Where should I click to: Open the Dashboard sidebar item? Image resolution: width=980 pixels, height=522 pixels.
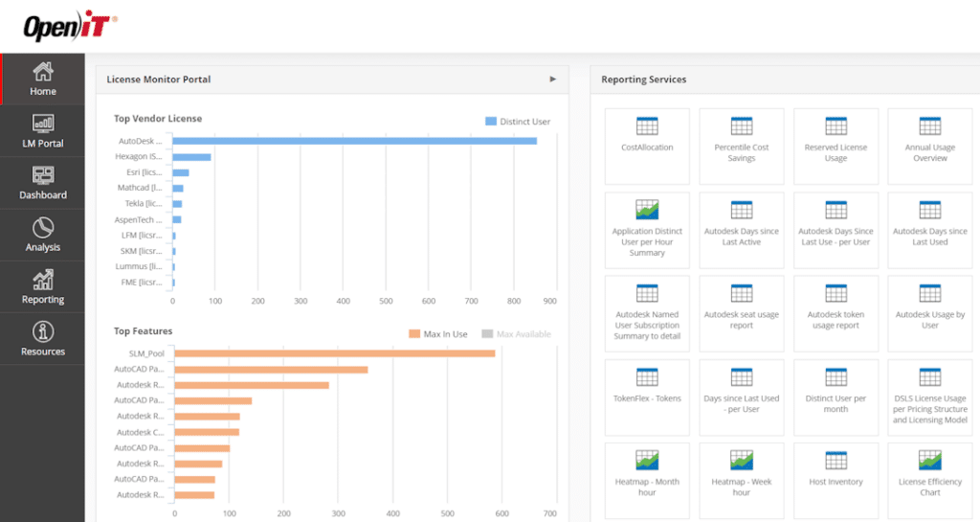tap(42, 183)
